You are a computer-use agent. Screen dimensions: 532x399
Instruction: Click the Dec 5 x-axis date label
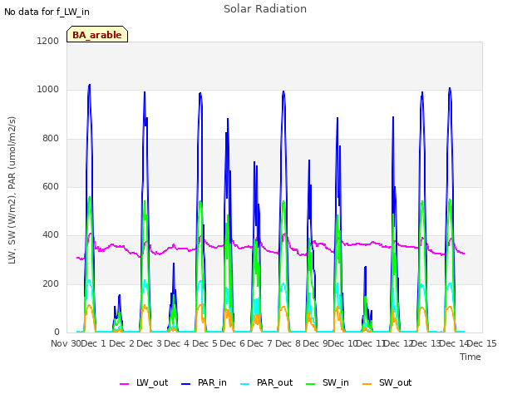click(x=204, y=343)
